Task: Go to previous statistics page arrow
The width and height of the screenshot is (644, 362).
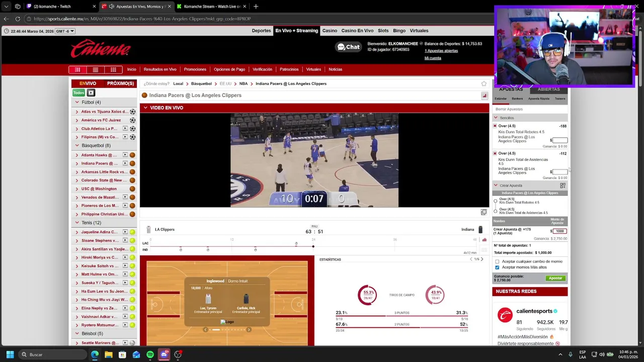Action: click(471, 259)
